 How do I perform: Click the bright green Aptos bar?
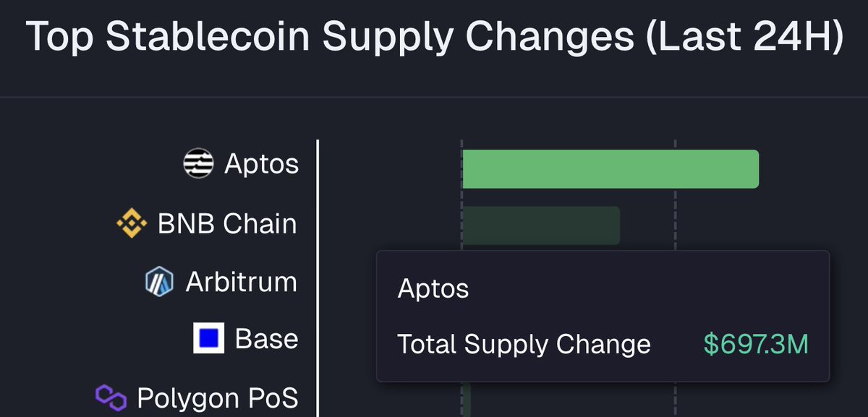click(x=610, y=169)
